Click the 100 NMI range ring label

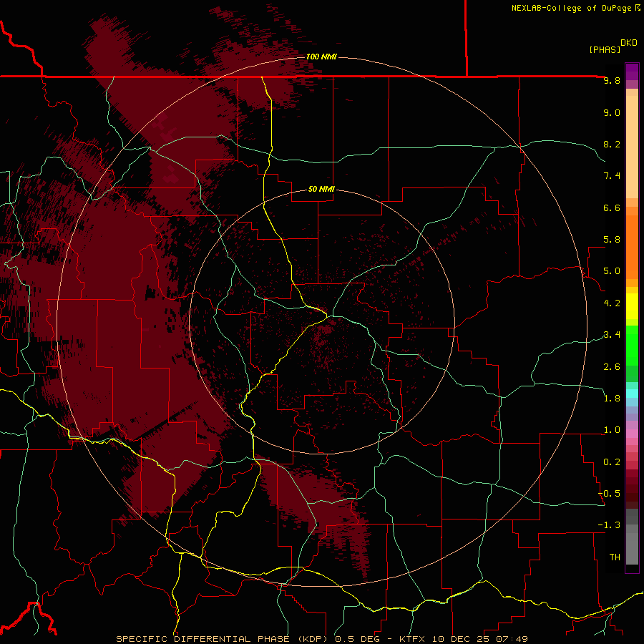(x=321, y=57)
